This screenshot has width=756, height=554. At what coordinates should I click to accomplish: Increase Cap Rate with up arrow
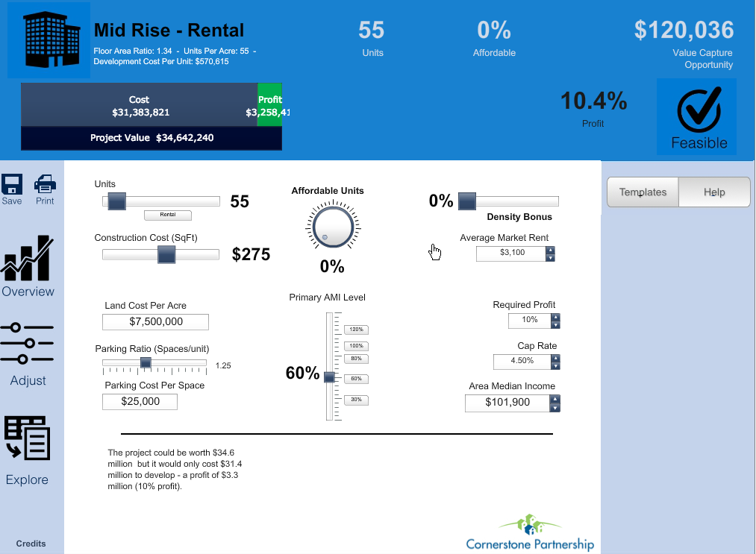click(x=555, y=359)
